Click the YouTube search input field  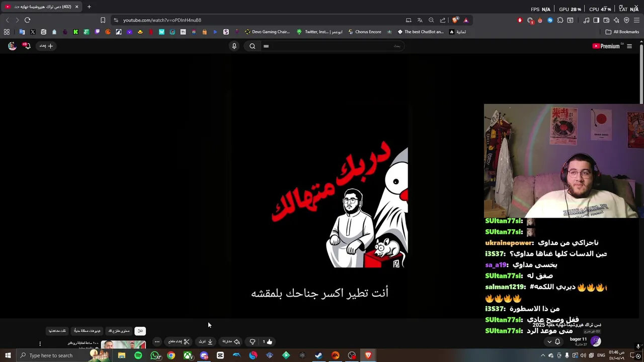(x=332, y=46)
